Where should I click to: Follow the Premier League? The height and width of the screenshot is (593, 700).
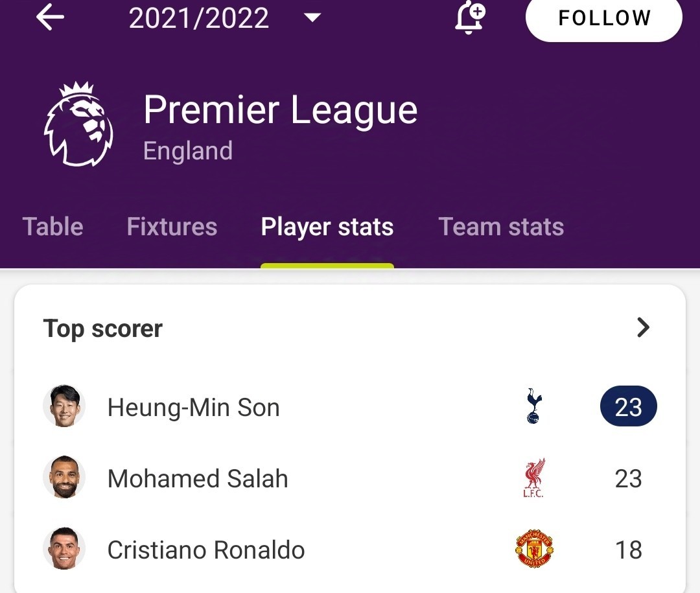point(604,18)
